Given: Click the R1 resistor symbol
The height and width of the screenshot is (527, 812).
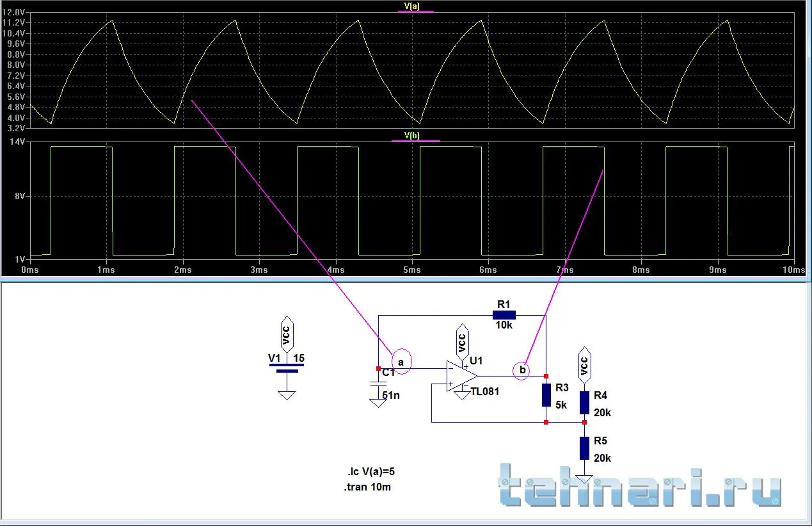Looking at the screenshot, I should pyautogui.click(x=504, y=315).
